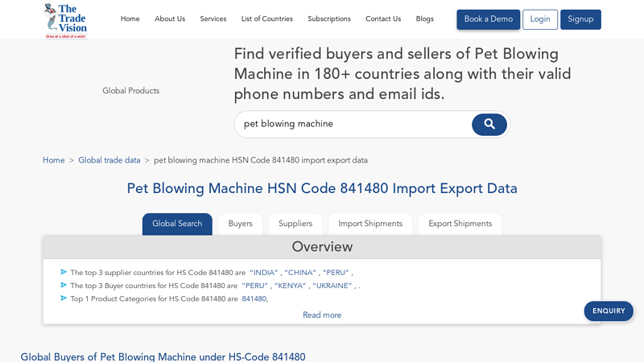Viewport: 644px width, 362px height.
Task: Click the floating ENQUIRY button
Action: pyautogui.click(x=609, y=311)
